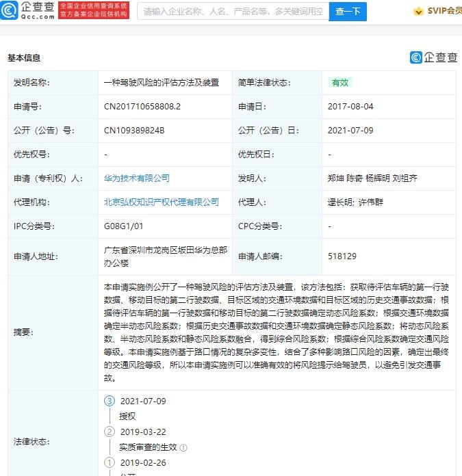Viewport: 462px width, 476px height.
Task: Open 北京弘权知识产权代理有限公司 agency link
Action: (162, 202)
